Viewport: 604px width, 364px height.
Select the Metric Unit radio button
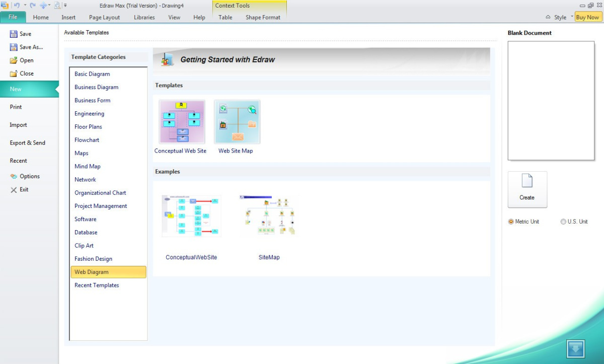(x=511, y=222)
